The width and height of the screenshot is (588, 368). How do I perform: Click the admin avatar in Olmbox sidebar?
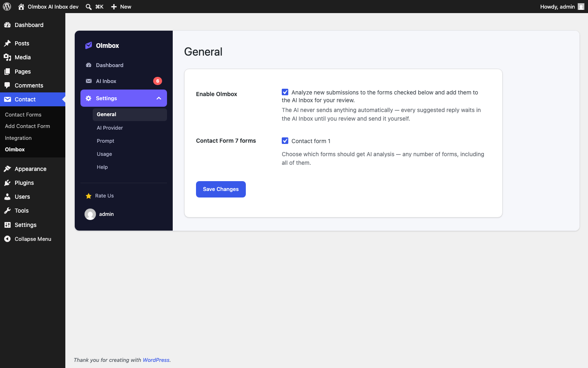click(x=90, y=214)
